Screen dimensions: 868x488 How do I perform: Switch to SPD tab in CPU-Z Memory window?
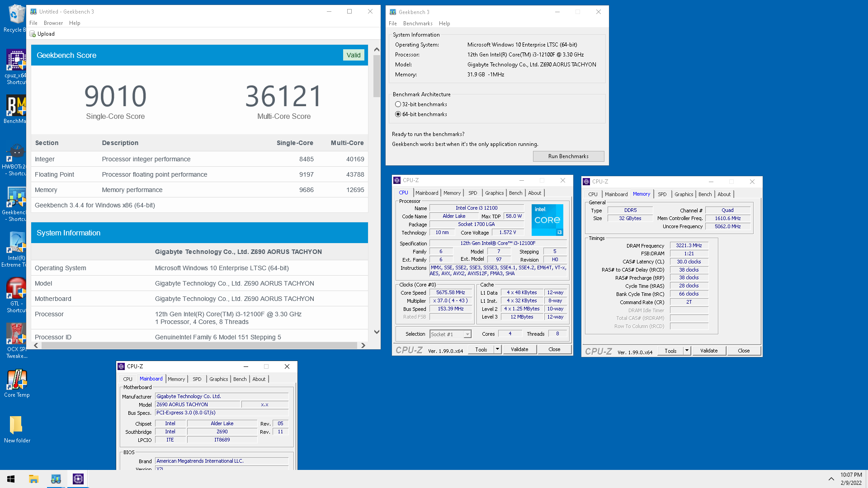[662, 194]
